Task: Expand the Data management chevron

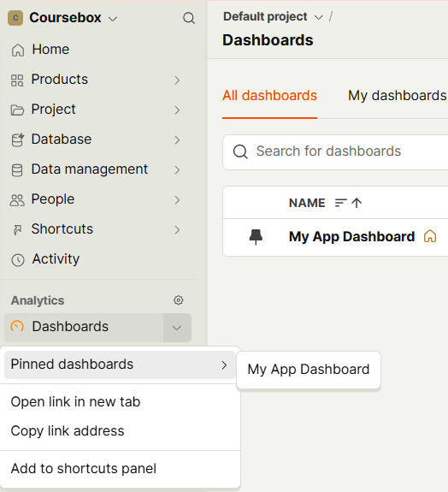Action: point(177,169)
